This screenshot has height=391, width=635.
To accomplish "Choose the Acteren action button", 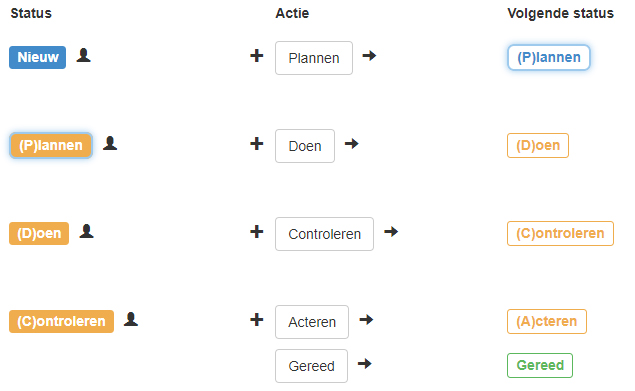I will point(312,322).
